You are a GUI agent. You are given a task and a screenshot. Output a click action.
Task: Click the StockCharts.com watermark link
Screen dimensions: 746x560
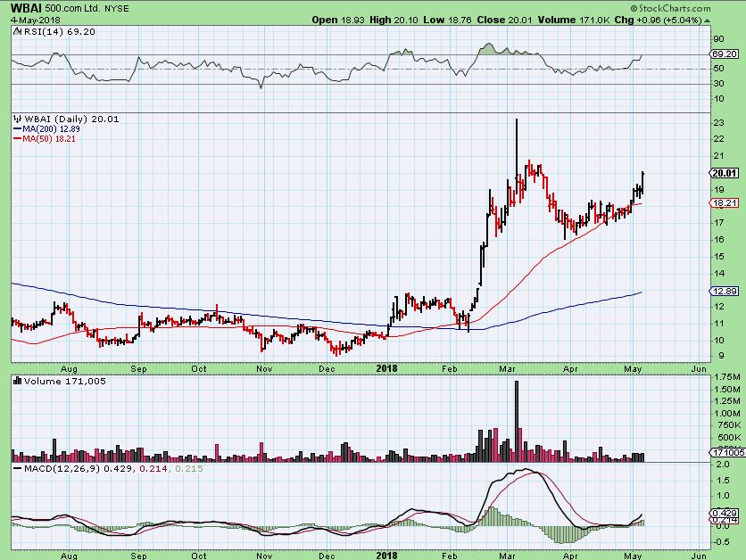[670, 8]
